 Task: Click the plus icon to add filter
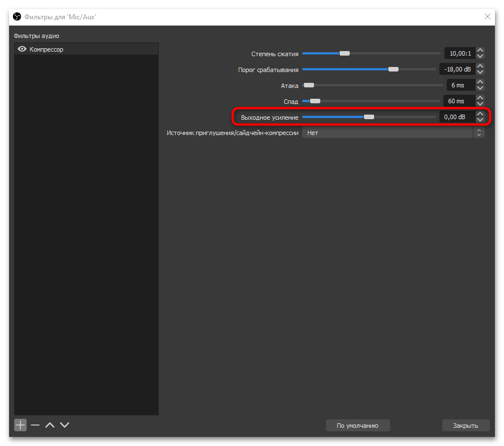pos(20,425)
